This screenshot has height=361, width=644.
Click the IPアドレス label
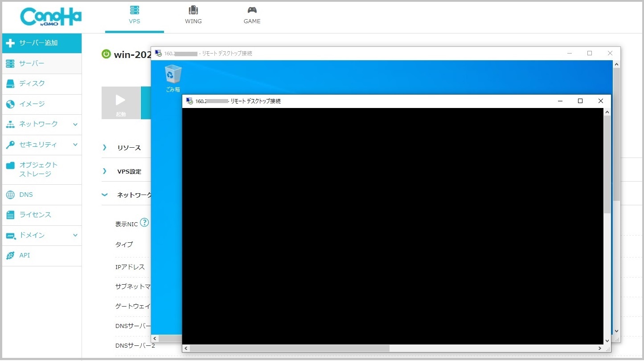point(130,267)
